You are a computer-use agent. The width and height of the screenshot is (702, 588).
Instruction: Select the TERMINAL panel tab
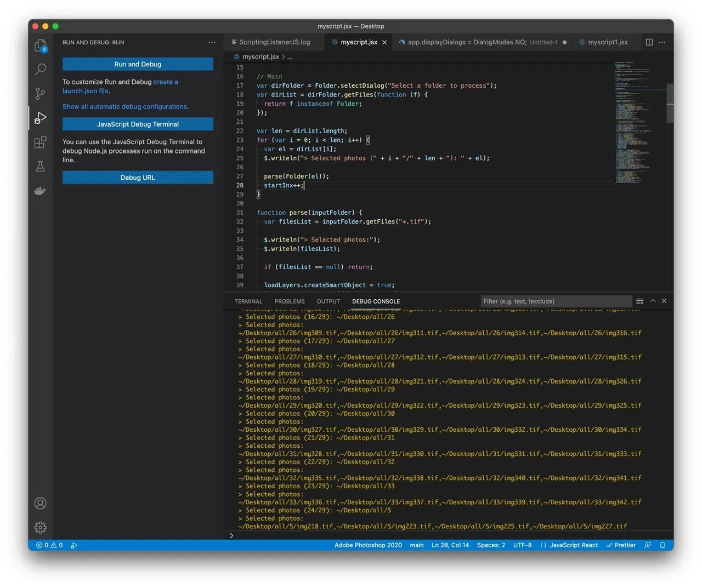pyautogui.click(x=248, y=301)
